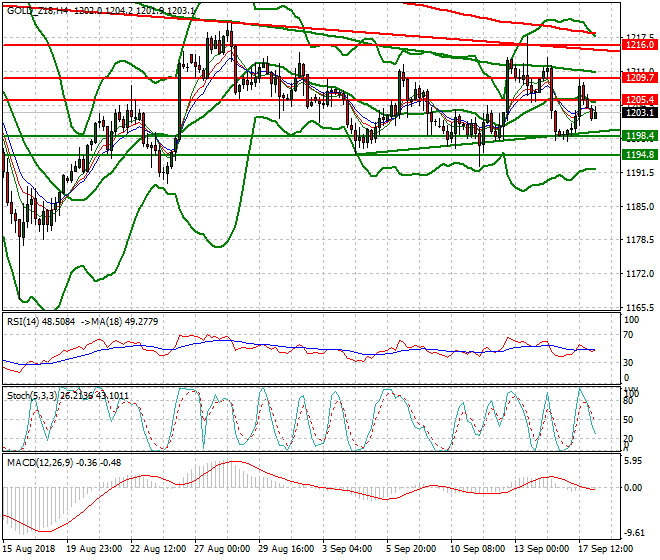The height and width of the screenshot is (560, 660).
Task: Click the RSI(14) 48.5084 indicator label
Action: [41, 322]
